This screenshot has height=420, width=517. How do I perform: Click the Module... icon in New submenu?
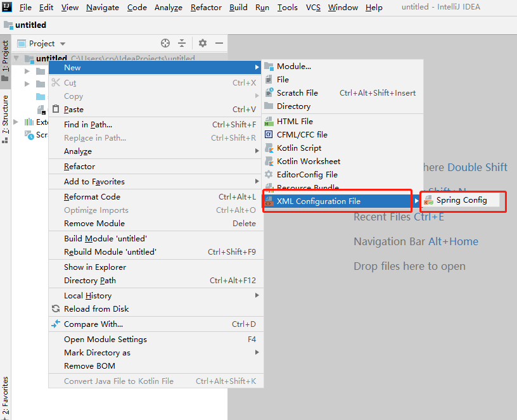[x=269, y=67]
